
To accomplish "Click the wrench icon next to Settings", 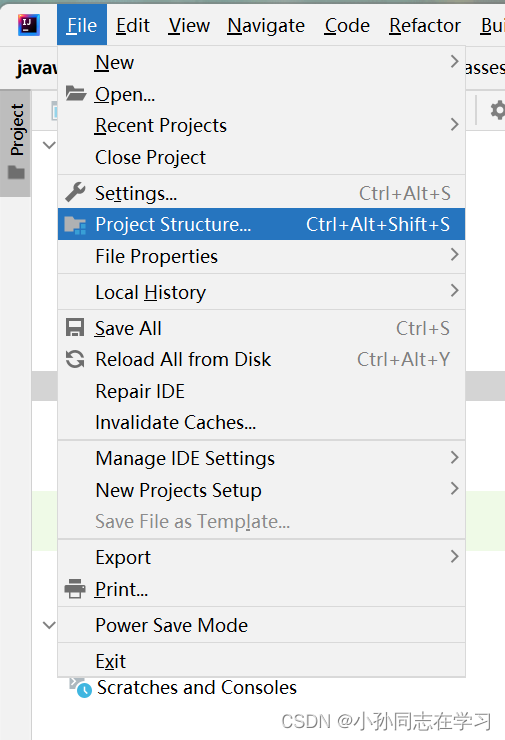I will tap(76, 193).
